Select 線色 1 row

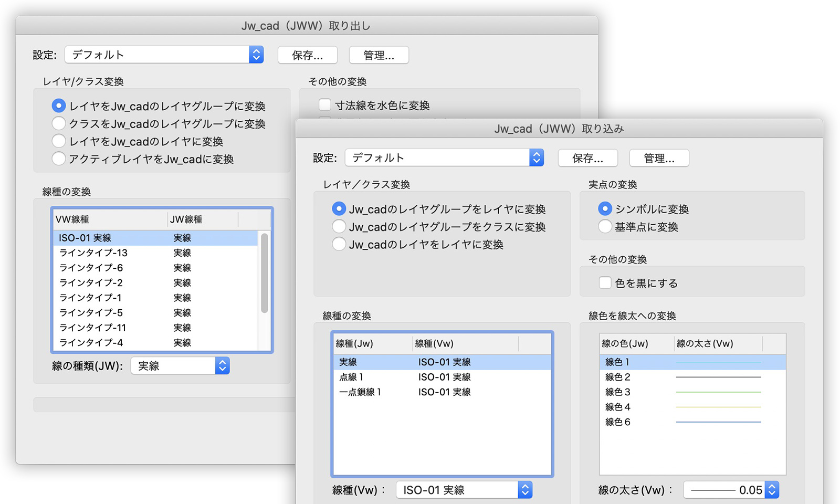(x=692, y=362)
